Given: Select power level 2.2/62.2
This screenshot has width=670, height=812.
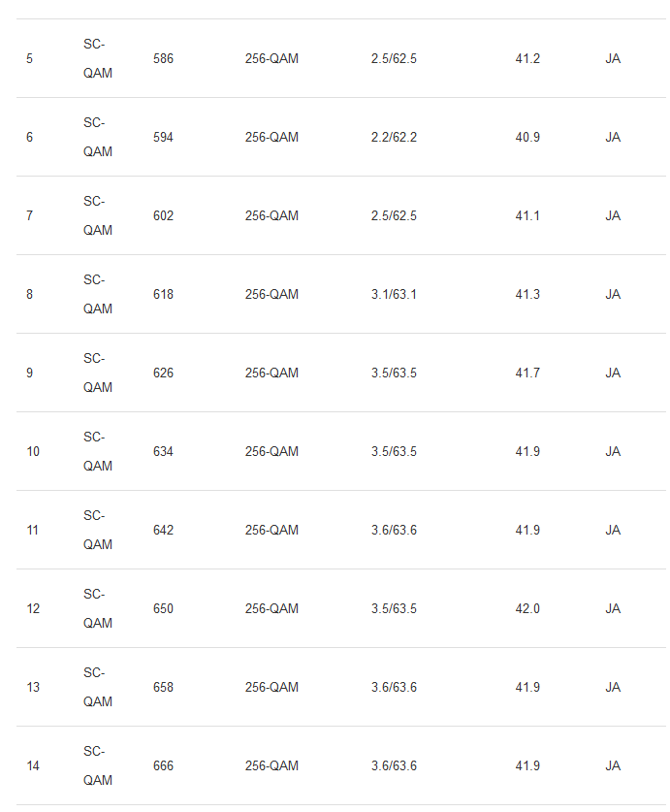Looking at the screenshot, I should 394,137.
